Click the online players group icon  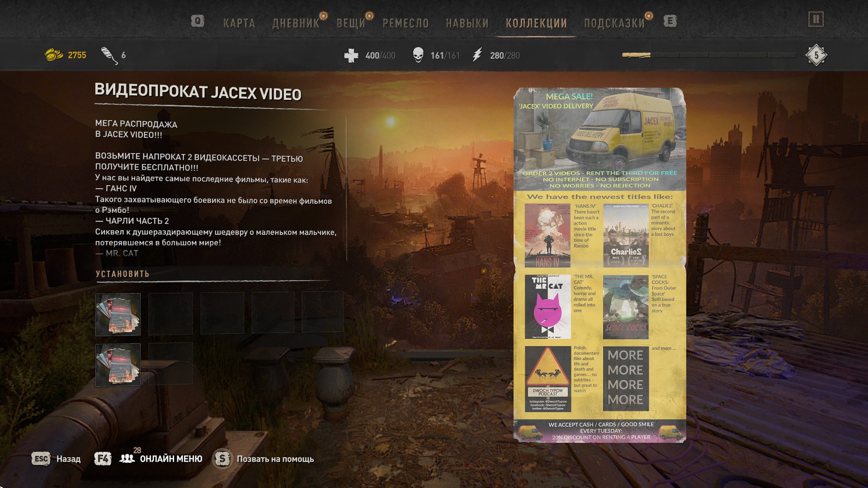127,459
